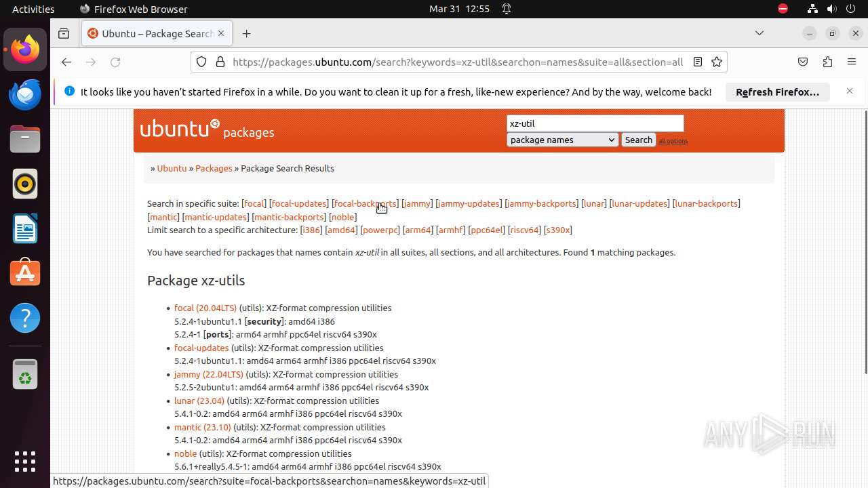Limit architecture to riscv64
868x488 pixels.
pyautogui.click(x=524, y=230)
